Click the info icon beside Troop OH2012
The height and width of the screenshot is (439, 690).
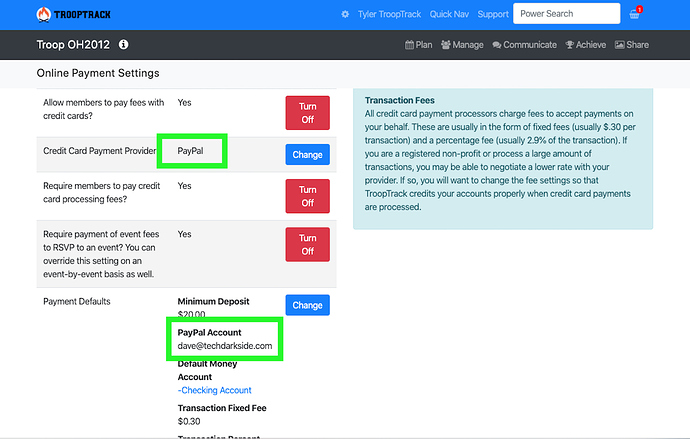click(124, 44)
